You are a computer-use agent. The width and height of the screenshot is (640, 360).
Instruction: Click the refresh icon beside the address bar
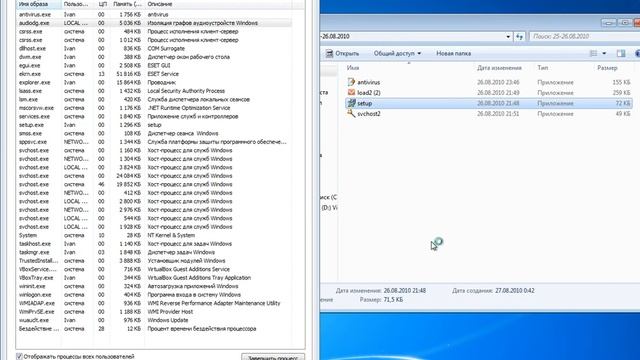[x=519, y=36]
